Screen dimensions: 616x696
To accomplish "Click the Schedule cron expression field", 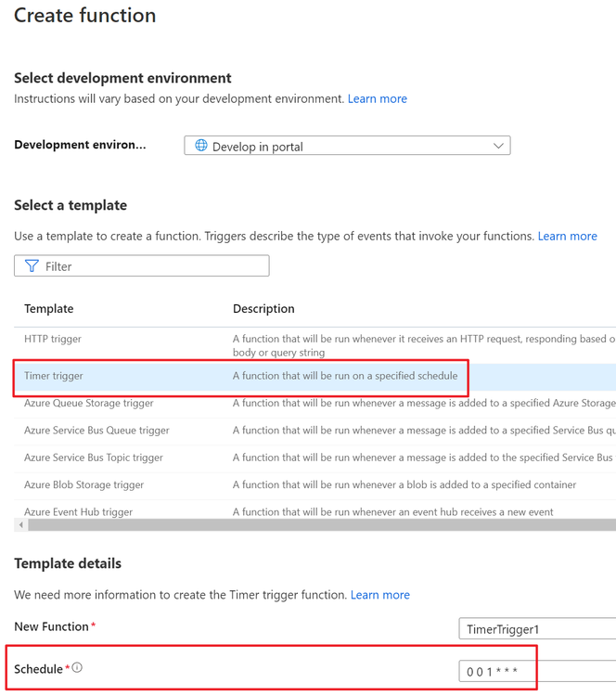I will tap(538, 671).
